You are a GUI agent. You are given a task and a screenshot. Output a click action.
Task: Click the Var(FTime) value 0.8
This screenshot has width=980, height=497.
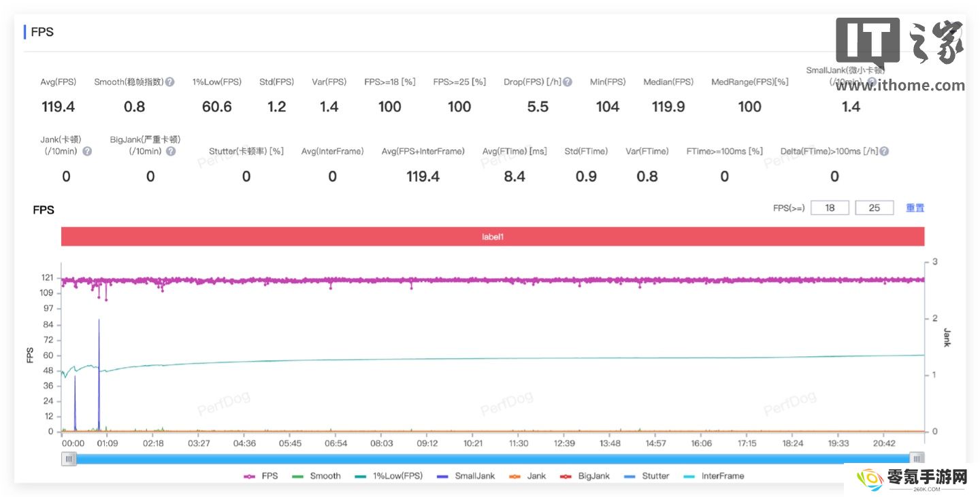pos(647,177)
